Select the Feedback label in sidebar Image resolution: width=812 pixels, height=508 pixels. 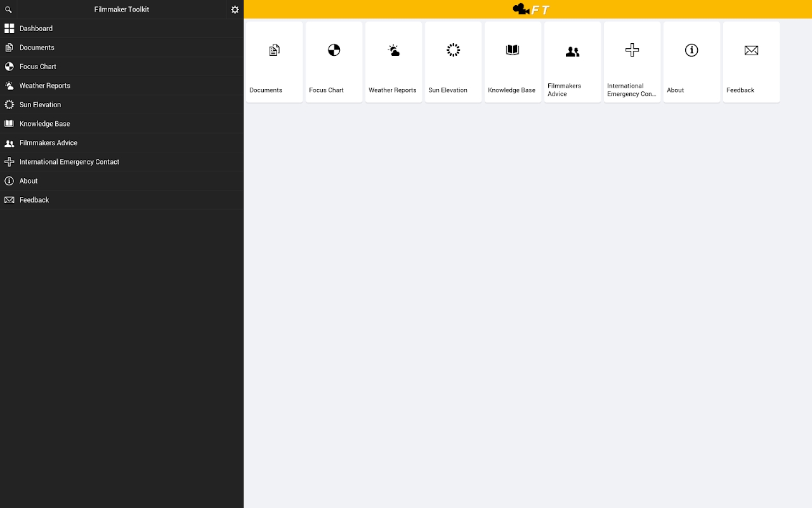click(34, 200)
